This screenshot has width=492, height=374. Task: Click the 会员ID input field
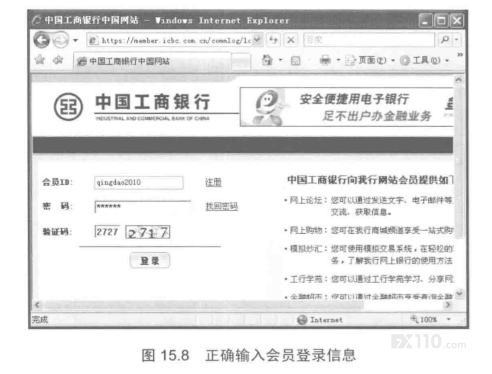click(139, 183)
